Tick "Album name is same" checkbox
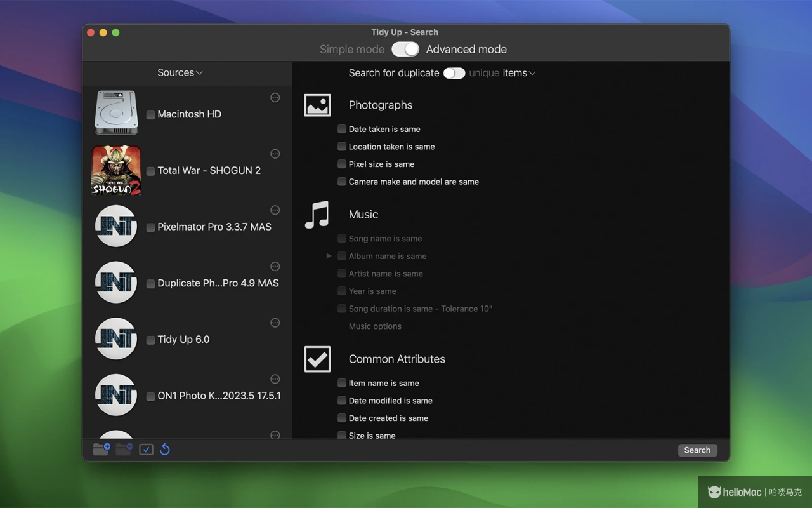 click(x=342, y=256)
